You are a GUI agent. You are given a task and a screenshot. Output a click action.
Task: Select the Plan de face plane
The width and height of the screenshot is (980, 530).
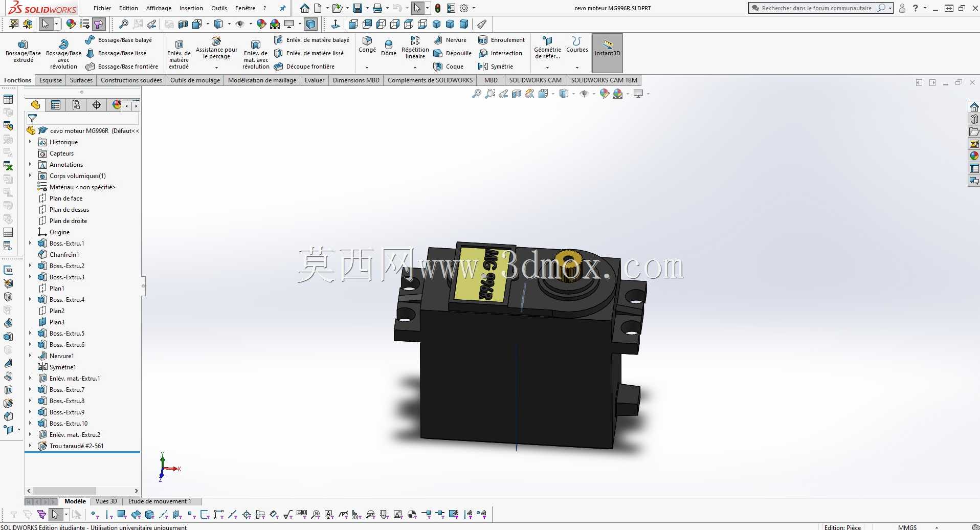click(x=66, y=198)
